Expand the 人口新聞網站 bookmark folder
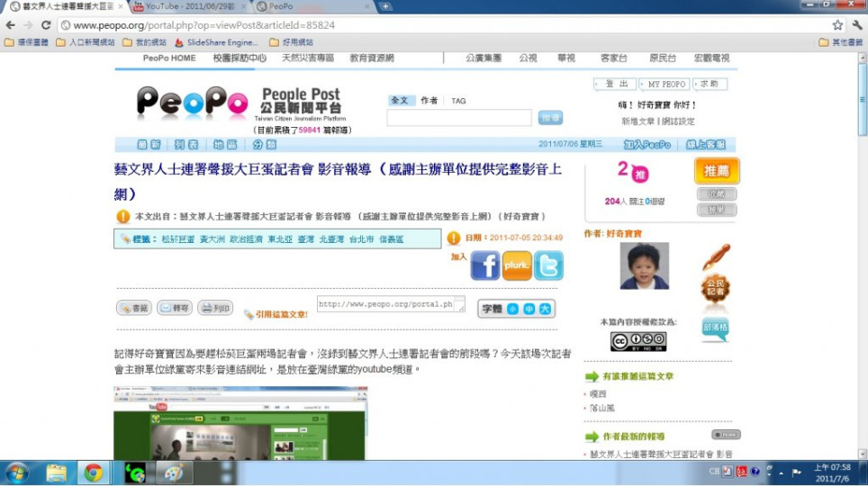The image size is (868, 486). coord(86,42)
